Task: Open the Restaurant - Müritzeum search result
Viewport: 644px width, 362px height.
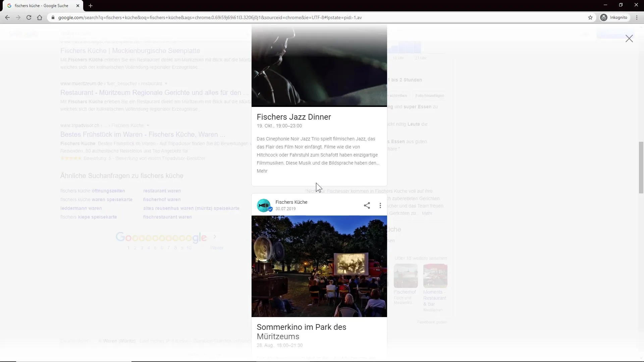Action: (x=154, y=93)
